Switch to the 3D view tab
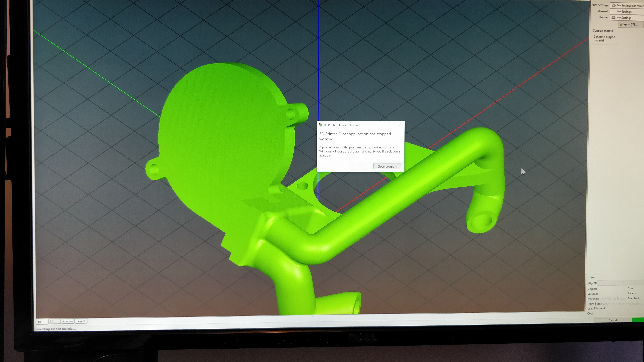Screen dimensions: 644x362 (40, 322)
